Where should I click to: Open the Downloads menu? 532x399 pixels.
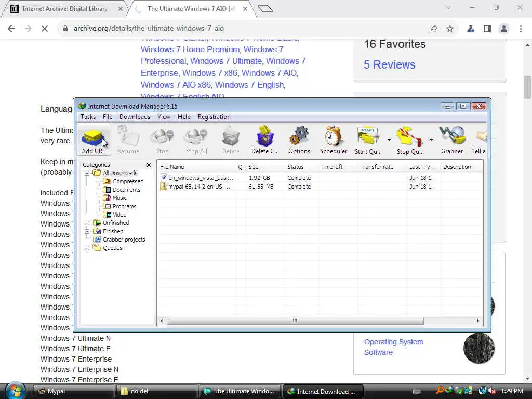click(135, 117)
